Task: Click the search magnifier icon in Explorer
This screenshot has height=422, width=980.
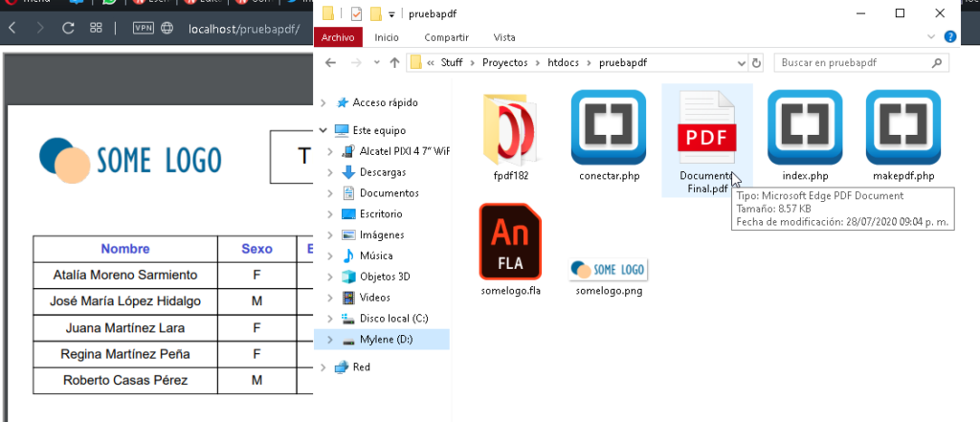Action: tap(936, 63)
